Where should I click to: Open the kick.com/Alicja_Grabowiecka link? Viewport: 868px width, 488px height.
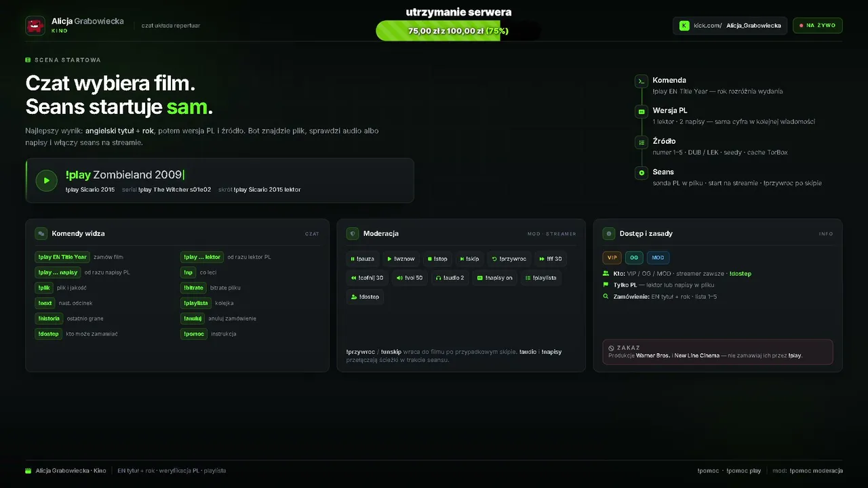coord(730,26)
